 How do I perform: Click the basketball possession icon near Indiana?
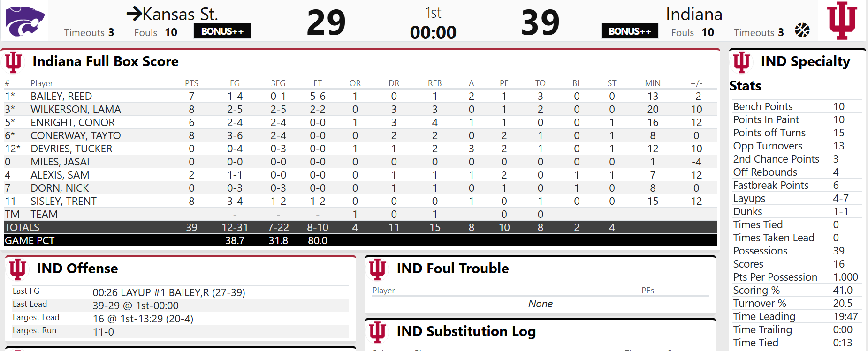point(802,30)
